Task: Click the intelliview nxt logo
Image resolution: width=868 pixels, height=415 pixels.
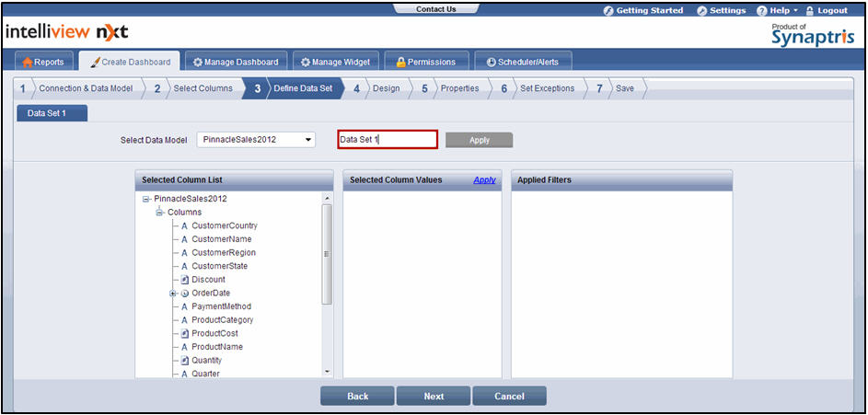Action: coord(66,32)
